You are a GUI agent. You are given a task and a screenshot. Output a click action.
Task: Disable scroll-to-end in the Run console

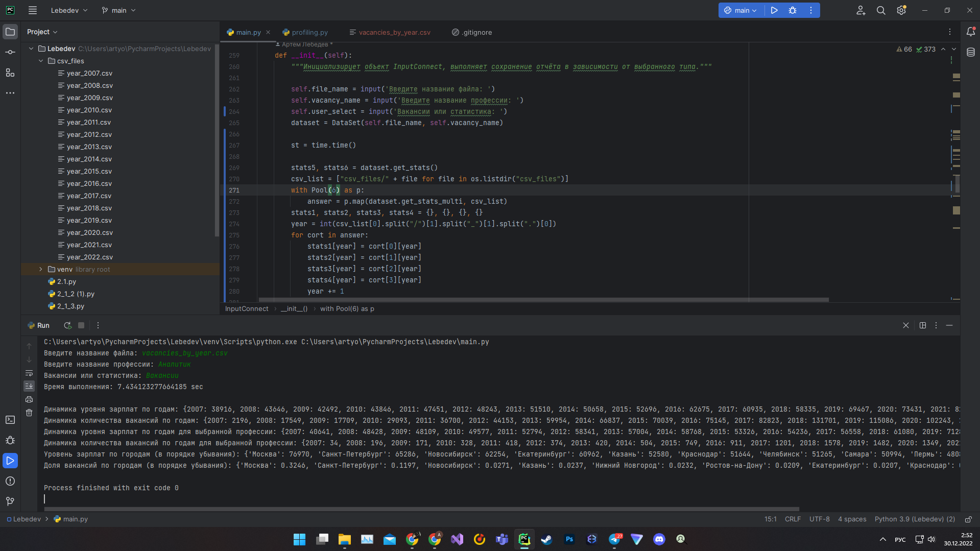[x=29, y=386]
